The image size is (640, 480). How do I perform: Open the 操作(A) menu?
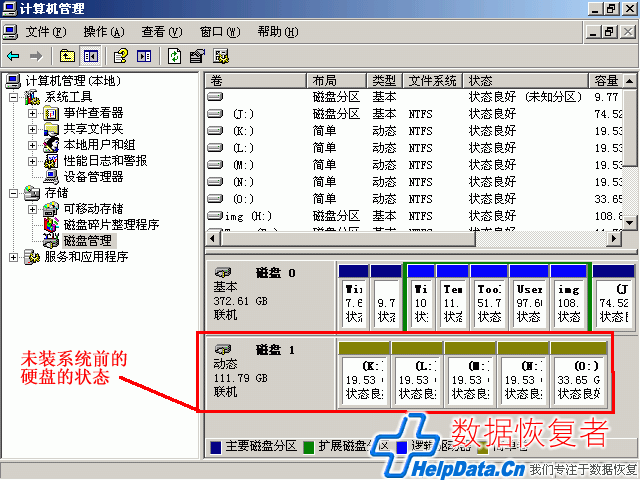[104, 32]
